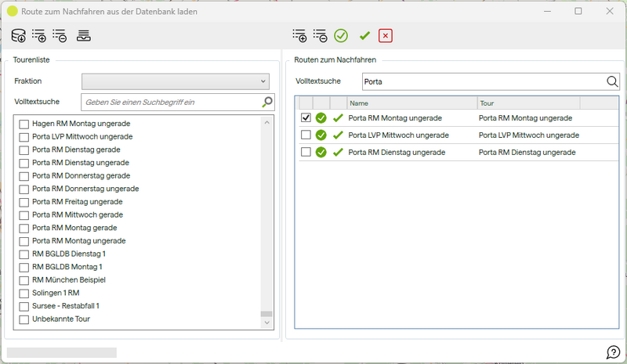Image resolution: width=627 pixels, height=364 pixels.
Task: Sort by Name column header
Action: (x=412, y=103)
